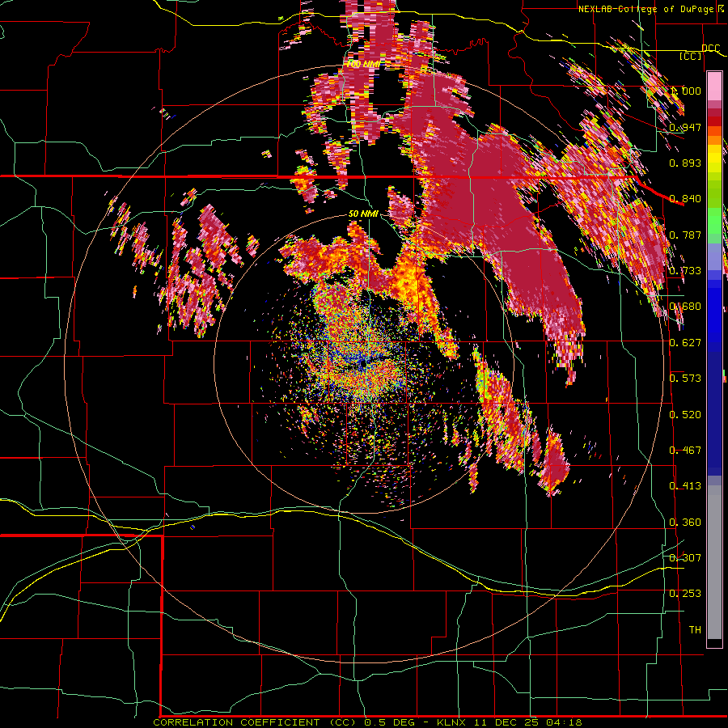Pick the gray segment of color scale

(x=714, y=562)
